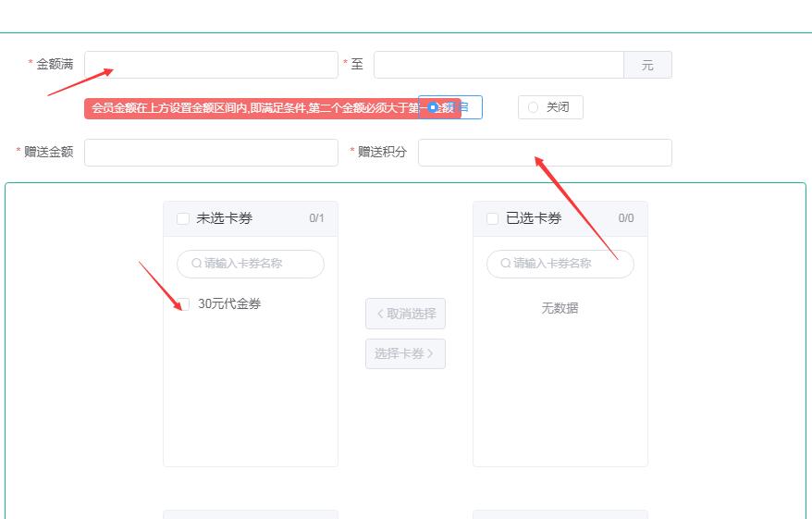
Task: Click the 30元代金券 label text
Action: (x=229, y=304)
